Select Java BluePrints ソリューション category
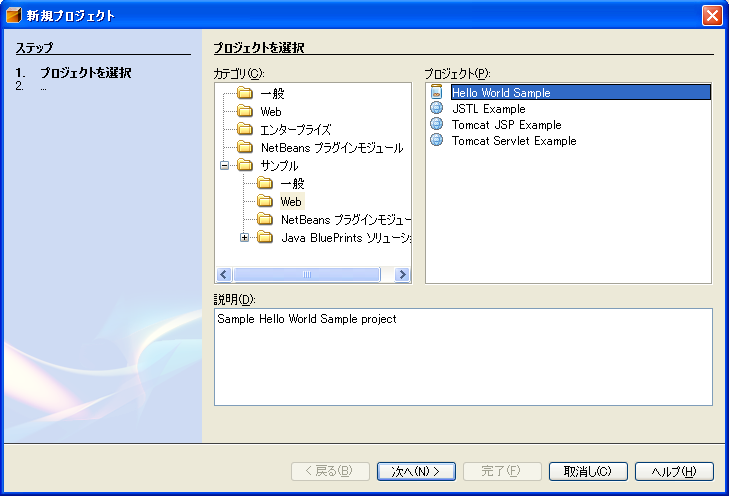729x496 pixels. click(345, 238)
